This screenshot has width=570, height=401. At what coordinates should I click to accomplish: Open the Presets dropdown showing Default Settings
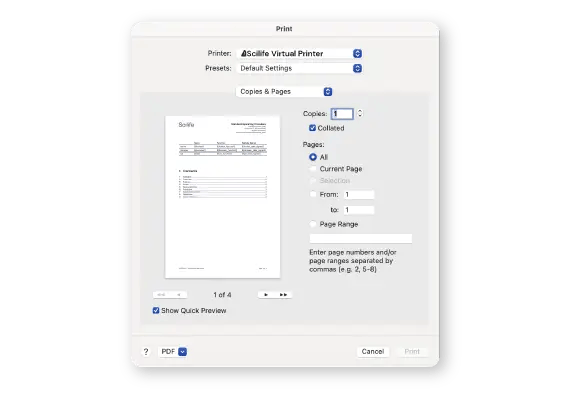[x=299, y=68]
